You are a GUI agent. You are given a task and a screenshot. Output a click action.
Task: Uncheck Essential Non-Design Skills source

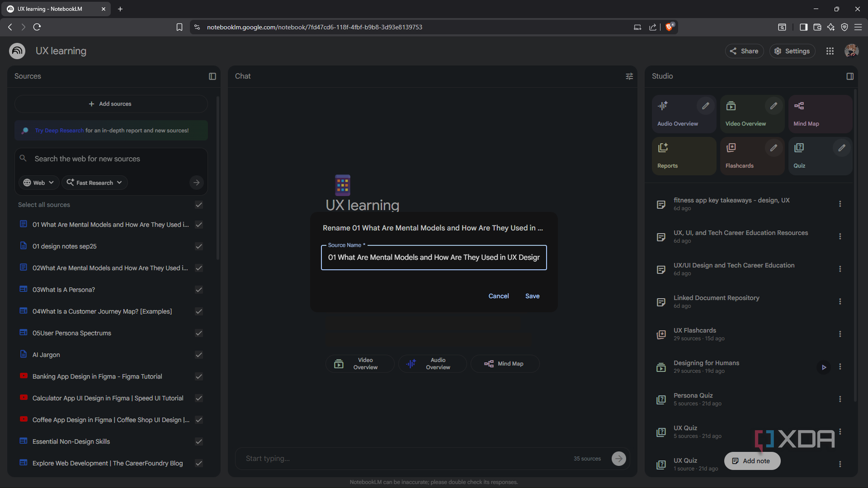[x=199, y=442]
